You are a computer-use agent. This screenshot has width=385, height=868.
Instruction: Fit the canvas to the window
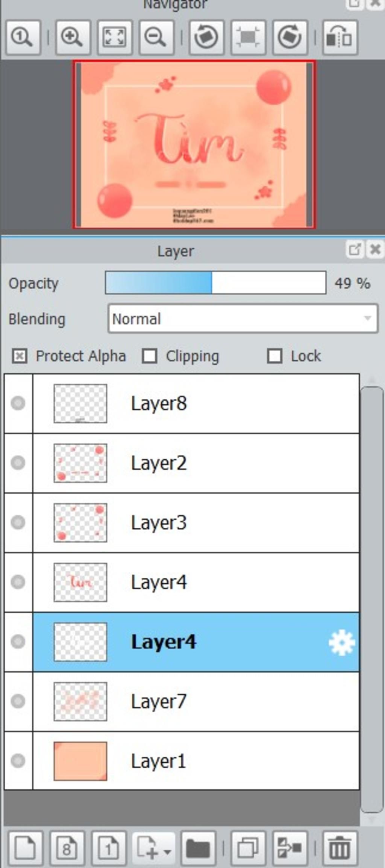[114, 38]
